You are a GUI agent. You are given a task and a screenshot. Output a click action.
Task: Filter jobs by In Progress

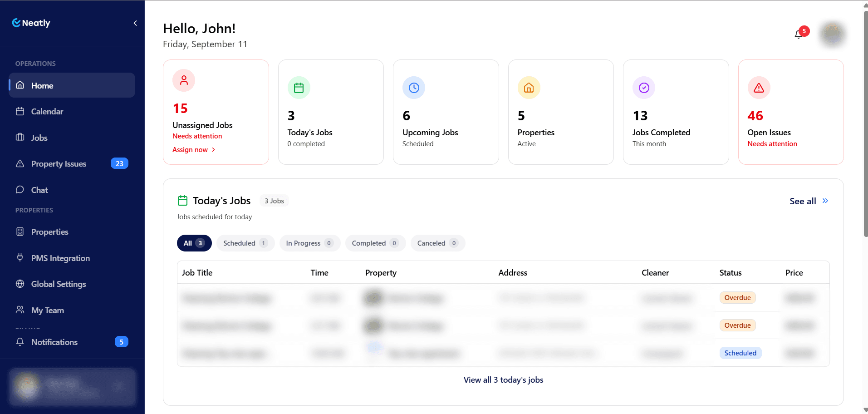[310, 243]
